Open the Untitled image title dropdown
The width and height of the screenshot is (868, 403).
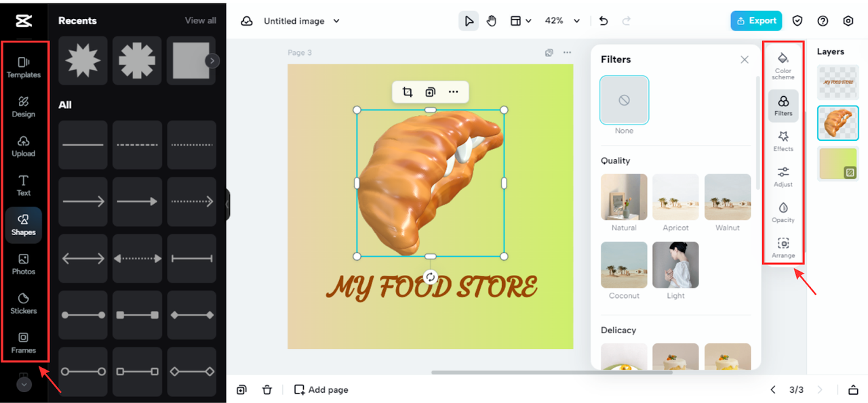tap(301, 21)
